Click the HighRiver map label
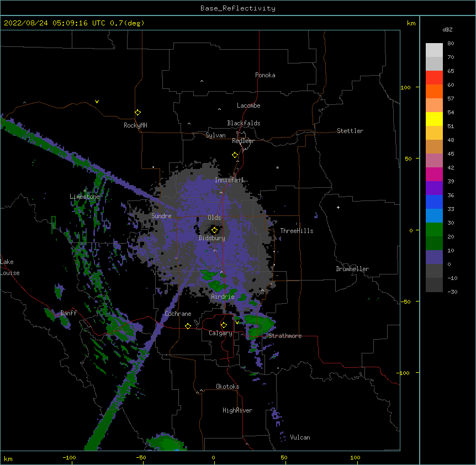Screen dimensions: 476x465 237,410
